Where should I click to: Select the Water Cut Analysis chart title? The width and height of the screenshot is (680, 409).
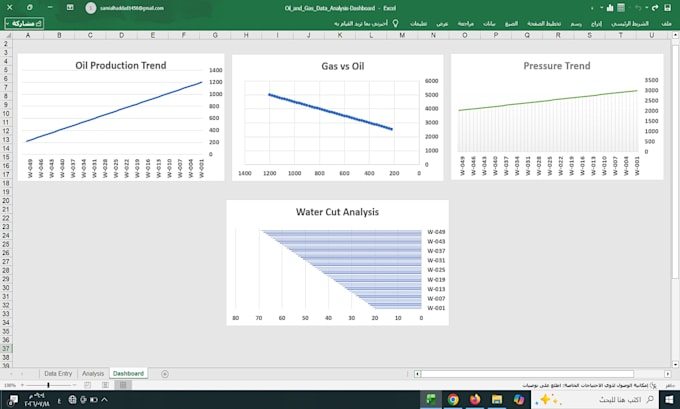coord(337,212)
